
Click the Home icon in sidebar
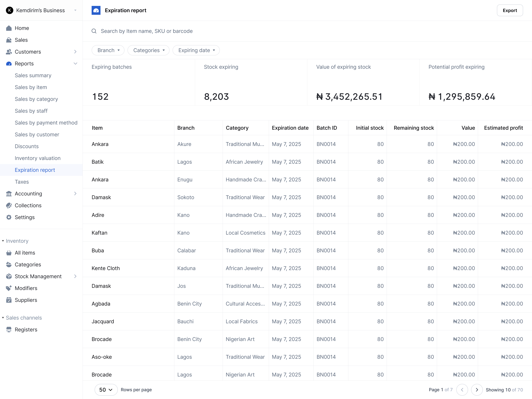[x=9, y=28]
